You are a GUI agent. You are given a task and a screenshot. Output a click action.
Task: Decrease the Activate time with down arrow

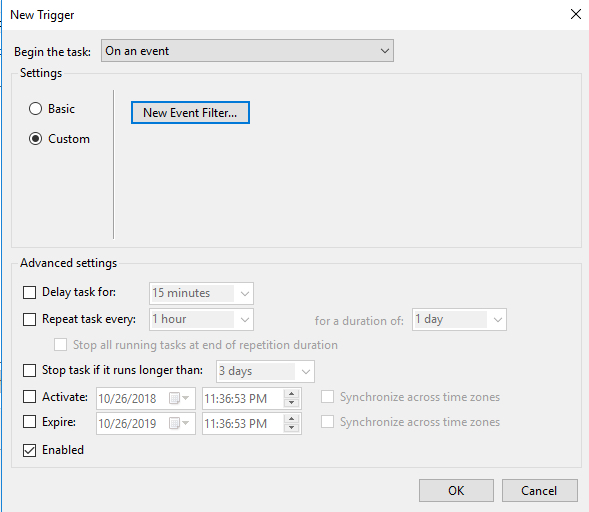click(x=291, y=403)
